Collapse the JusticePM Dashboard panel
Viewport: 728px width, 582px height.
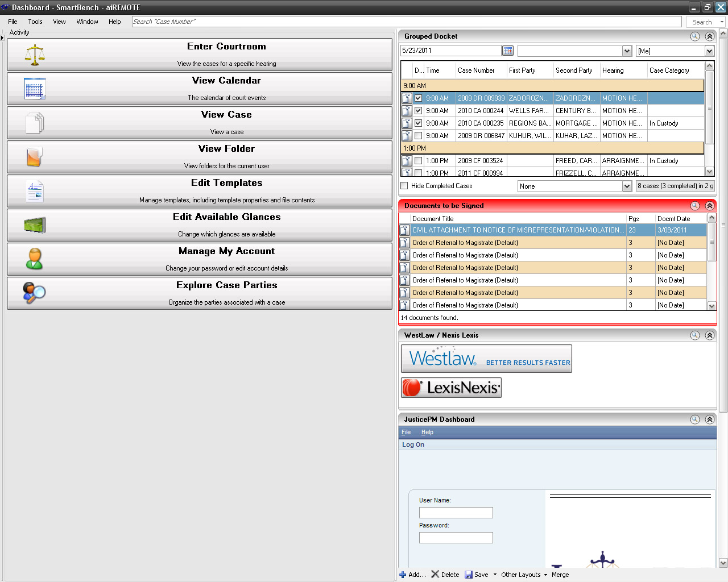[710, 419]
